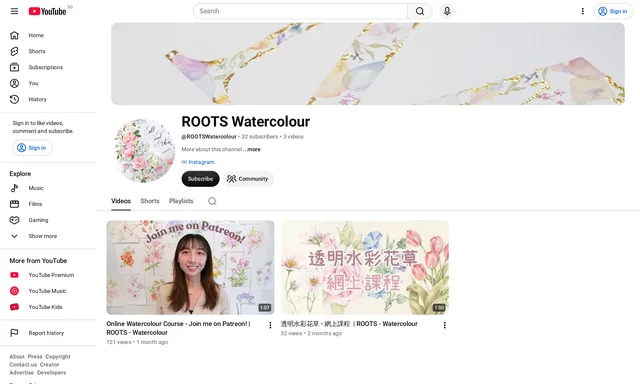
Task: Click the Creator footer link
Action: tap(49, 364)
